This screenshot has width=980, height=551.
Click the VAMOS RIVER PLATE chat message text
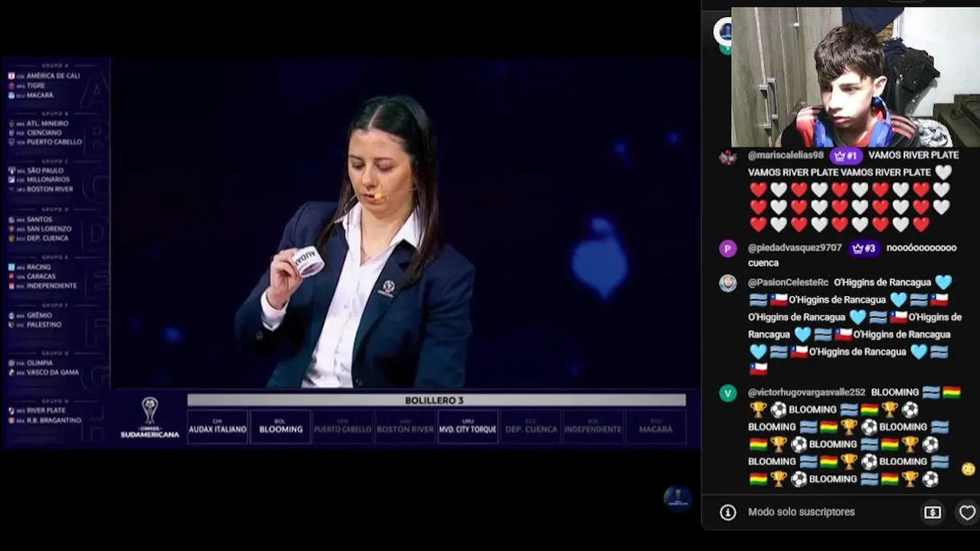click(852, 164)
